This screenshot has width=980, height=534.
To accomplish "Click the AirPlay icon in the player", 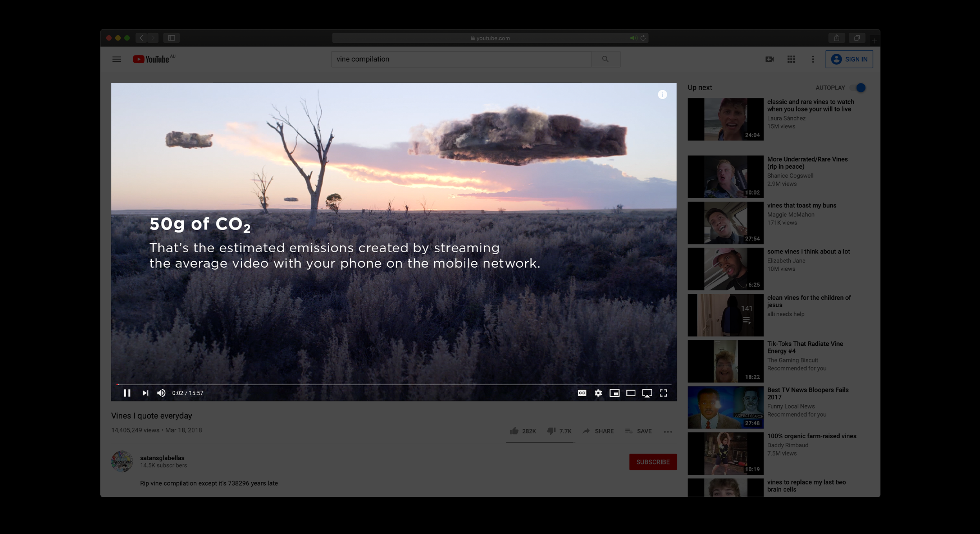I will pyautogui.click(x=647, y=393).
